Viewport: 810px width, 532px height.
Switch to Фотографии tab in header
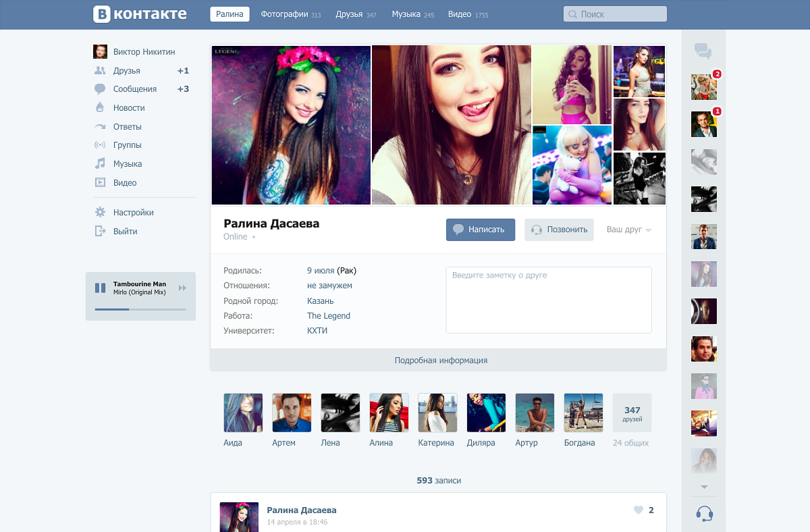[x=291, y=14]
